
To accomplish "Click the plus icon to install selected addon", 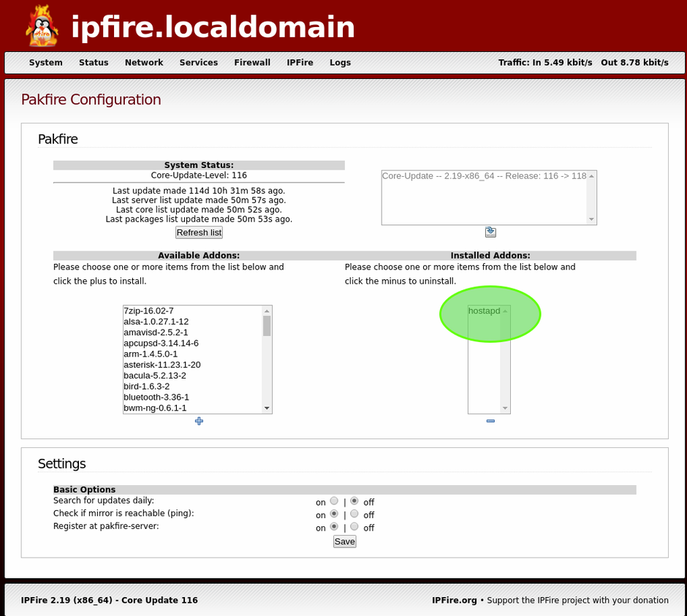I will tap(199, 421).
